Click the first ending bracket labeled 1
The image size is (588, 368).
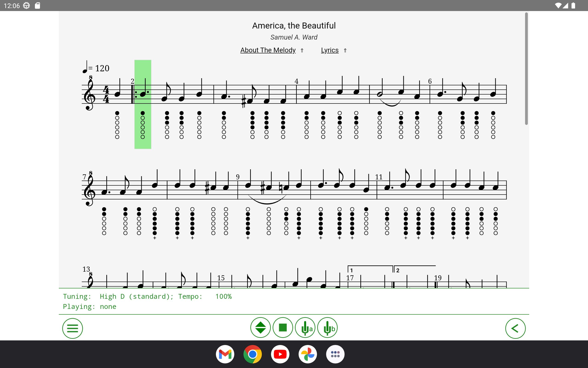[370, 269]
